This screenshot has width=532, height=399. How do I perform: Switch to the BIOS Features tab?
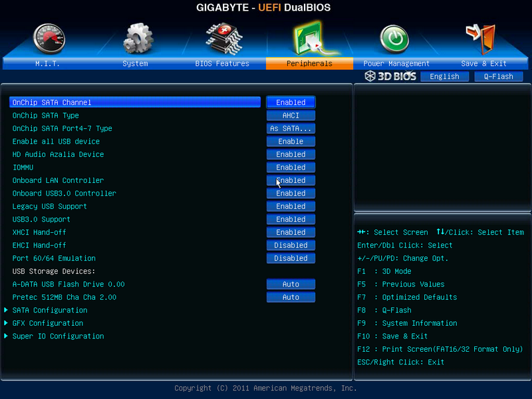click(222, 64)
